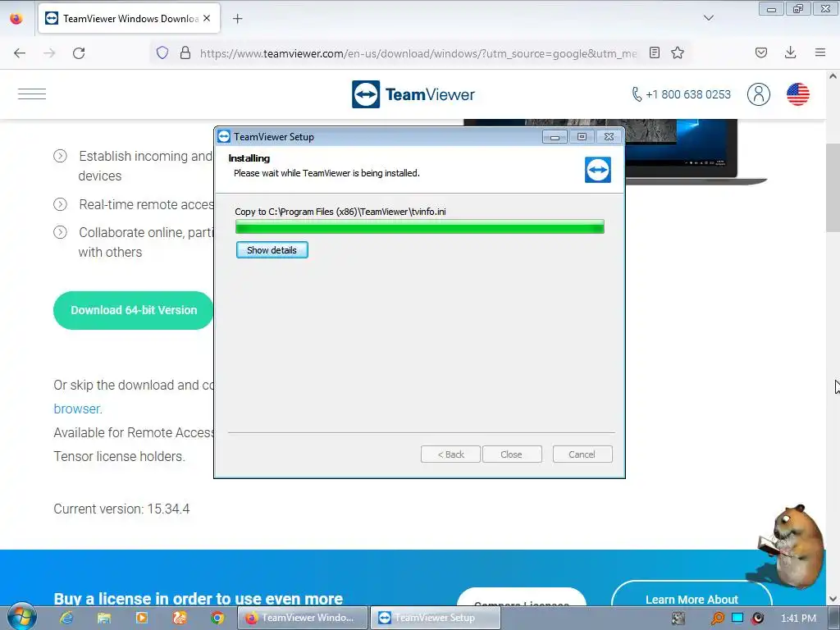Click the hamster reading book mascot
This screenshot has height=630, width=840.
click(x=791, y=546)
